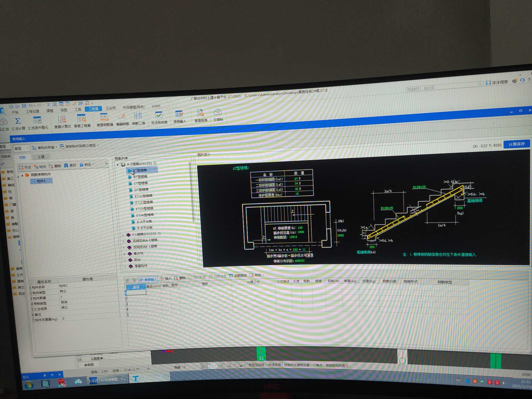The height and width of the screenshot is (399, 532).
Task: Open the 云应用 ribbon tab
Action: (110, 108)
